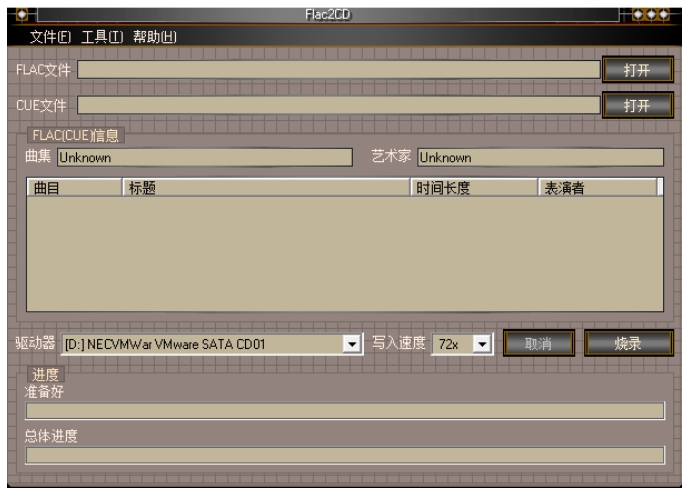Click 打开 button next to FLAC文件
The height and width of the screenshot is (495, 689).
[637, 69]
